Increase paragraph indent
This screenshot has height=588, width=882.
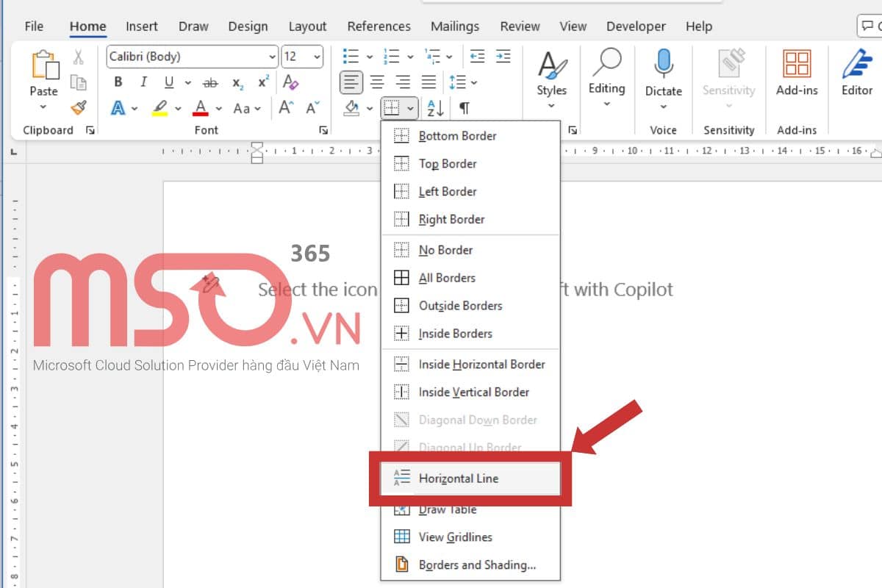503,57
